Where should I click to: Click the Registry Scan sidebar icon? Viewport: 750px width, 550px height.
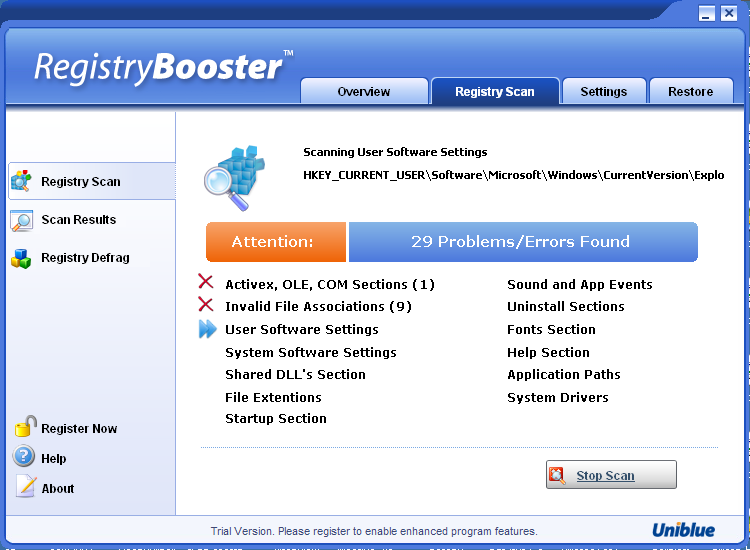click(21, 181)
